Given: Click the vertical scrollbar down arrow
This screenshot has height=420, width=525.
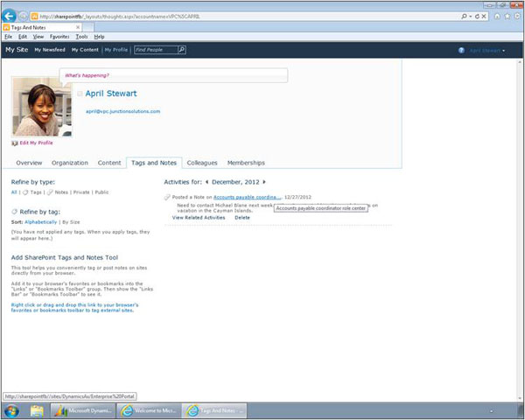Looking at the screenshot, I should (x=521, y=398).
